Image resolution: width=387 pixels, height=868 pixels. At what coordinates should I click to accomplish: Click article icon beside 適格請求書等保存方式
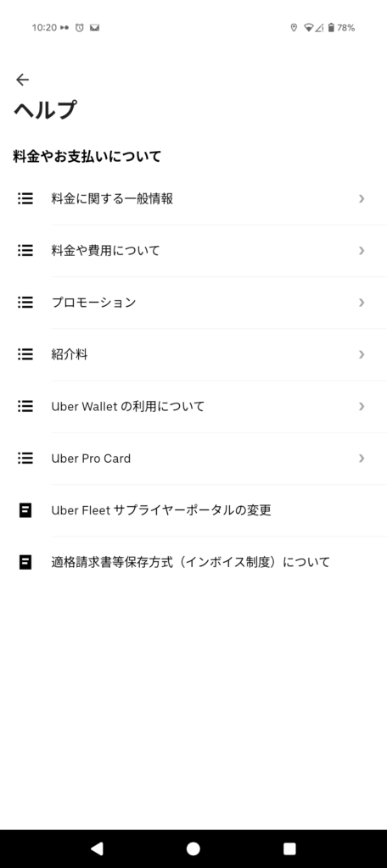click(x=25, y=563)
